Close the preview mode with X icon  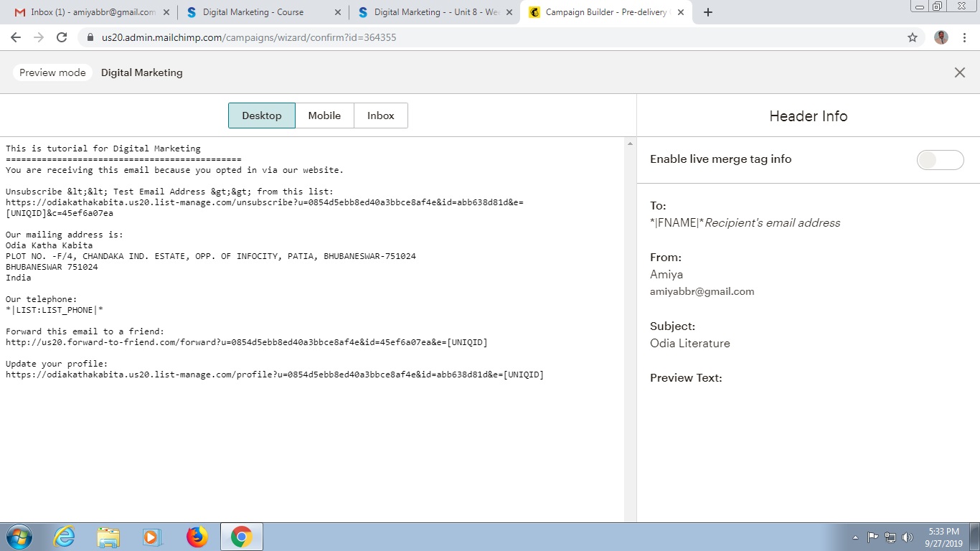point(959,72)
